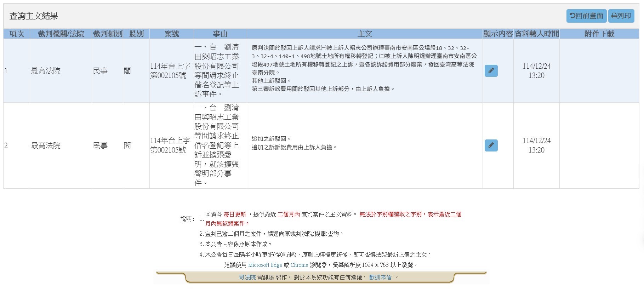Image resolution: width=644 pixels, height=292 pixels.
Task: Open the Chrome browser link
Action: 299,265
